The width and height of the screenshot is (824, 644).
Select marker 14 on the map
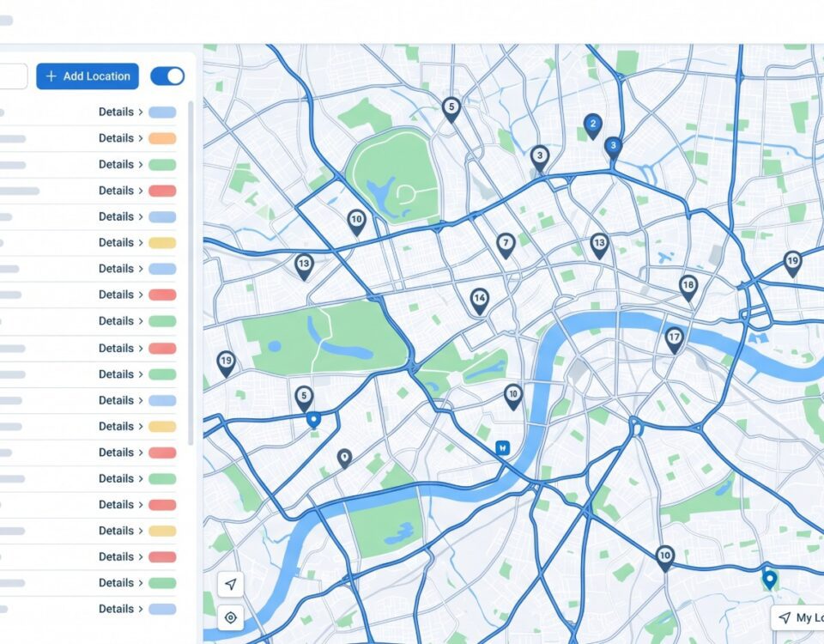[479, 301]
